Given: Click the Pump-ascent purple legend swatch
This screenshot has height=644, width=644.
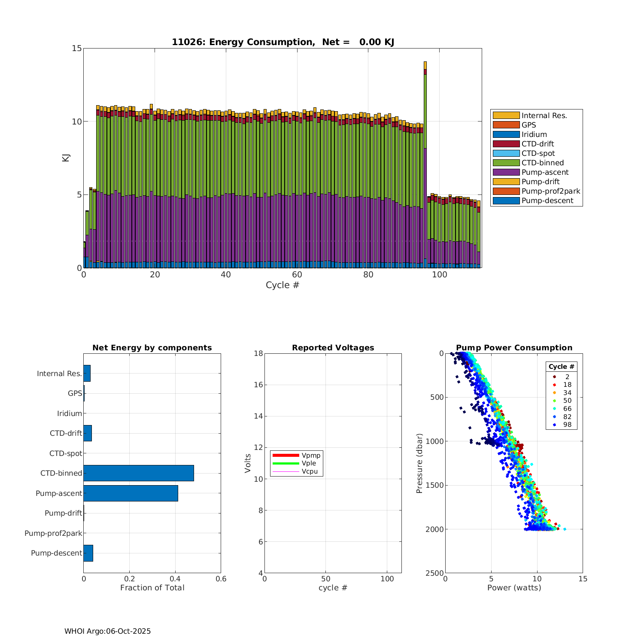Looking at the screenshot, I should pos(506,172).
